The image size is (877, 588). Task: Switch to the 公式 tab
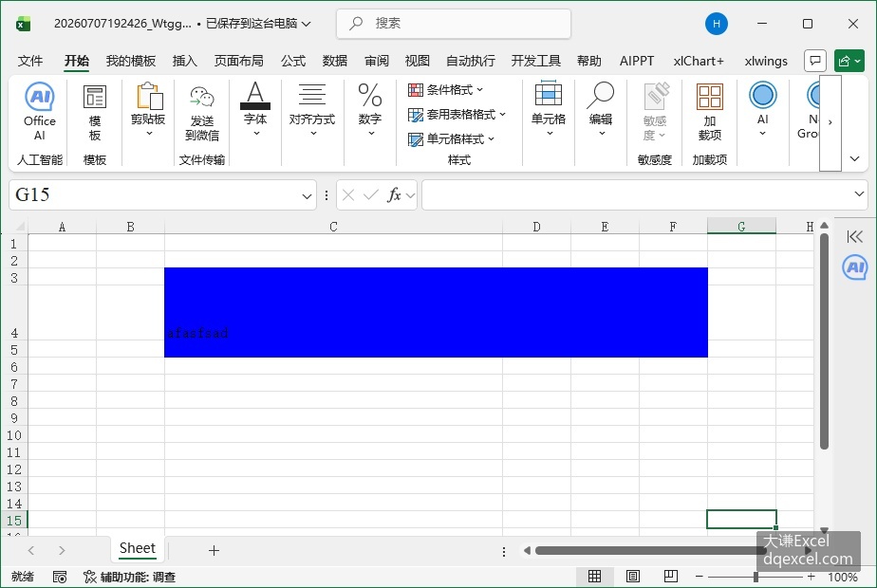click(293, 61)
